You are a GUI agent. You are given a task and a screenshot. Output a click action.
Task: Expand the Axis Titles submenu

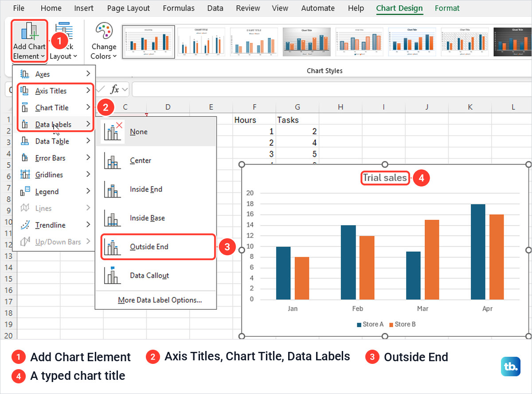pos(54,91)
